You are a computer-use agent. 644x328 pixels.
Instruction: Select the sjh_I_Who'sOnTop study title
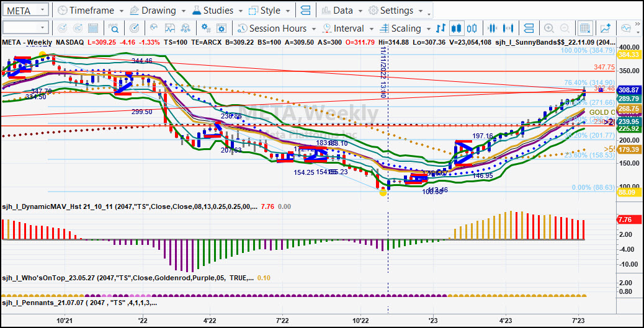pyautogui.click(x=128, y=278)
